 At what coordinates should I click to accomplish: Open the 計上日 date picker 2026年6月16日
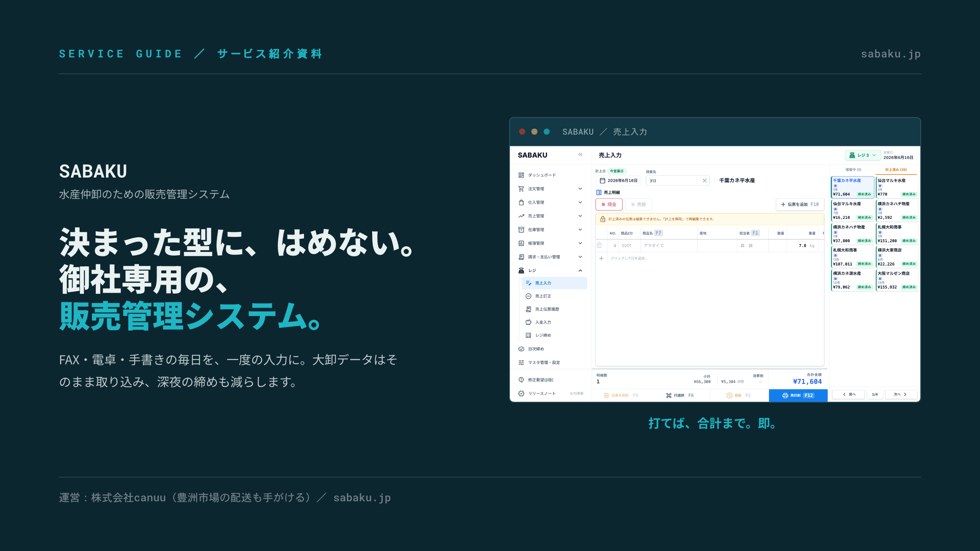pyautogui.click(x=618, y=181)
